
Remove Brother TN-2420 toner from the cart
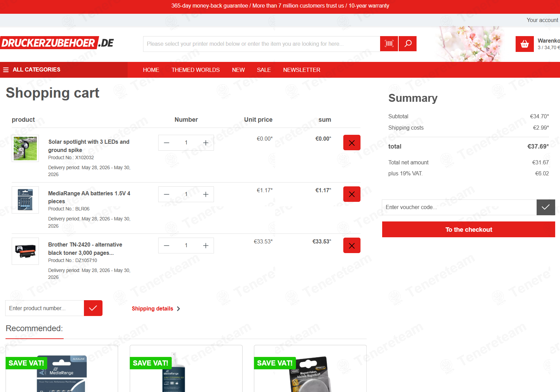click(352, 246)
